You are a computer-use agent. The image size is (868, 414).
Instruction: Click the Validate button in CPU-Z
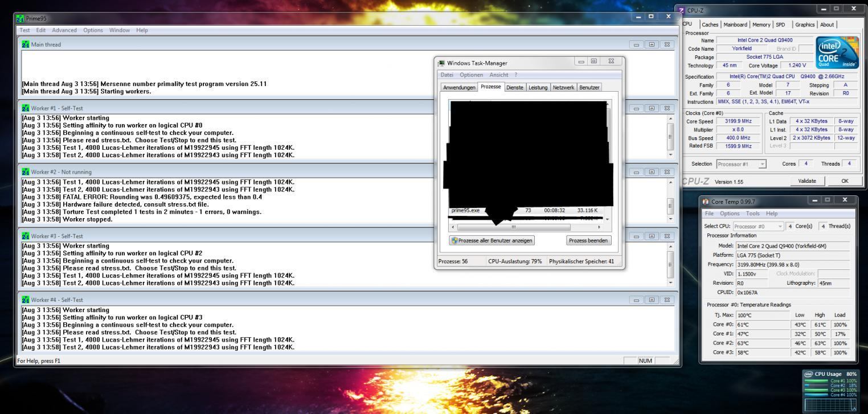pyautogui.click(x=806, y=181)
